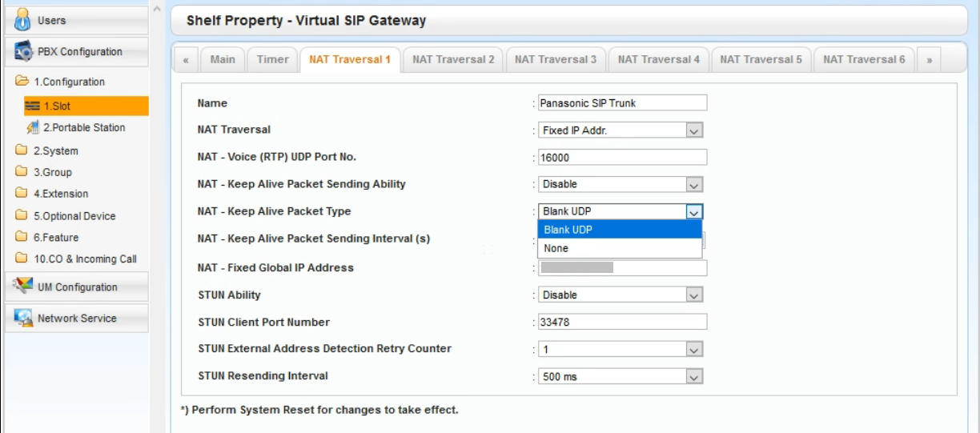
Task: Select the NAT Traversal 1 tab
Action: (350, 59)
